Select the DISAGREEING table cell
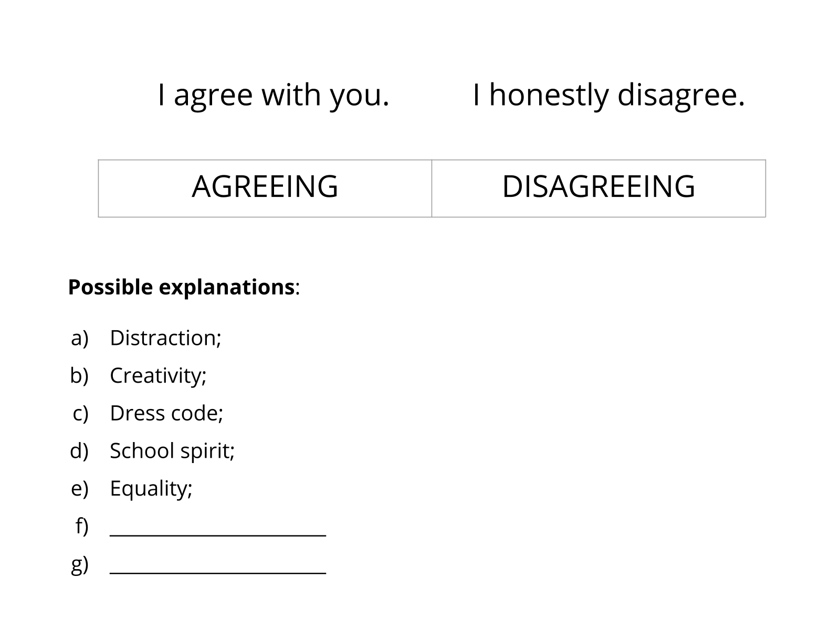The height and width of the screenshot is (630, 840). [598, 187]
